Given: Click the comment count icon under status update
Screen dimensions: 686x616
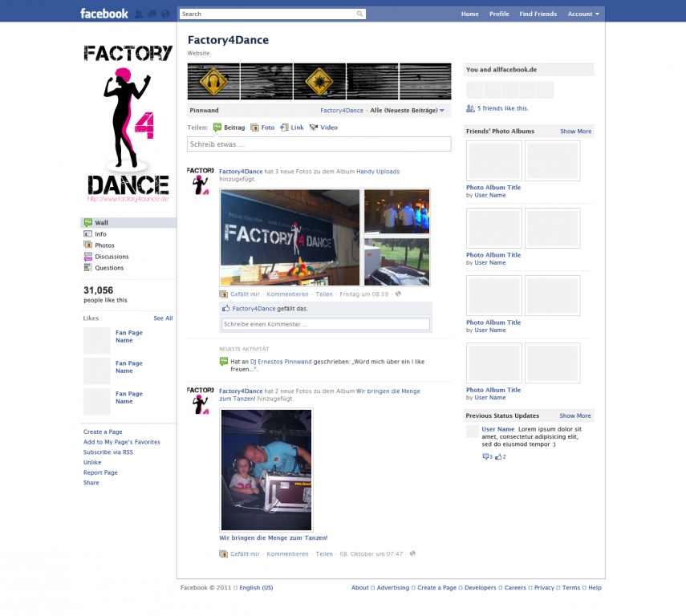Looking at the screenshot, I should [485, 456].
